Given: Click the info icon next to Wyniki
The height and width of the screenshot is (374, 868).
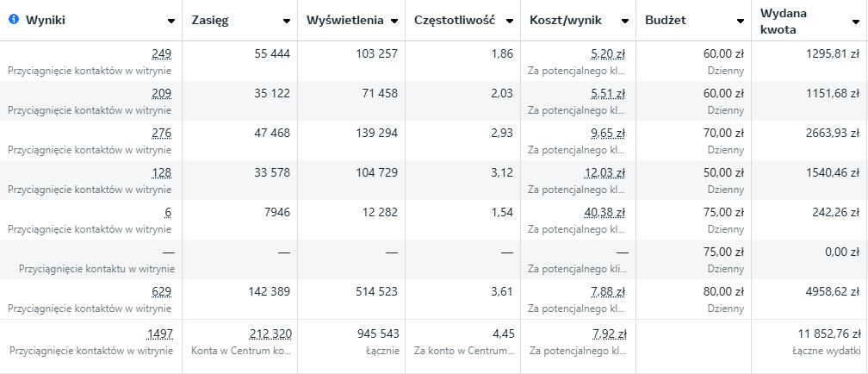Looking at the screenshot, I should coord(13,20).
